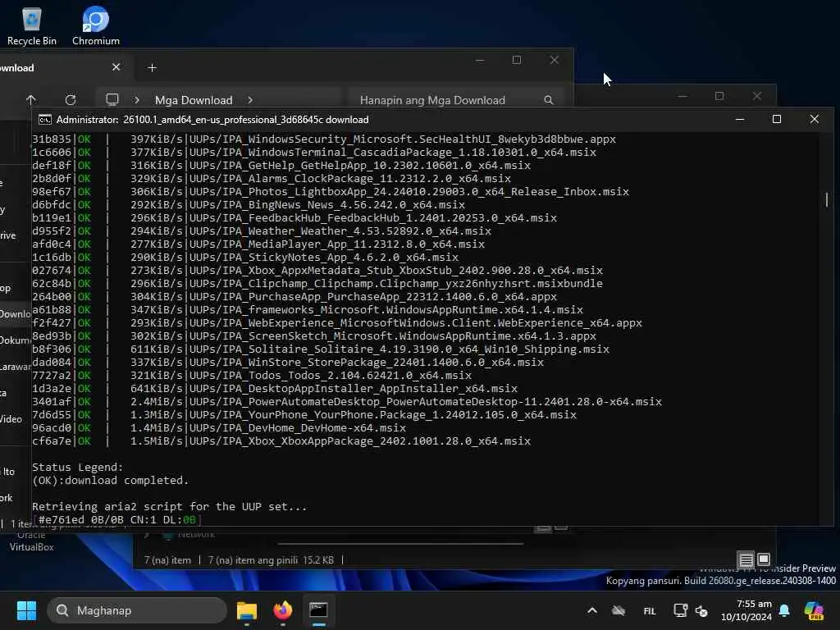Click the command prompt vertical scrollbar thumb

[x=827, y=199]
